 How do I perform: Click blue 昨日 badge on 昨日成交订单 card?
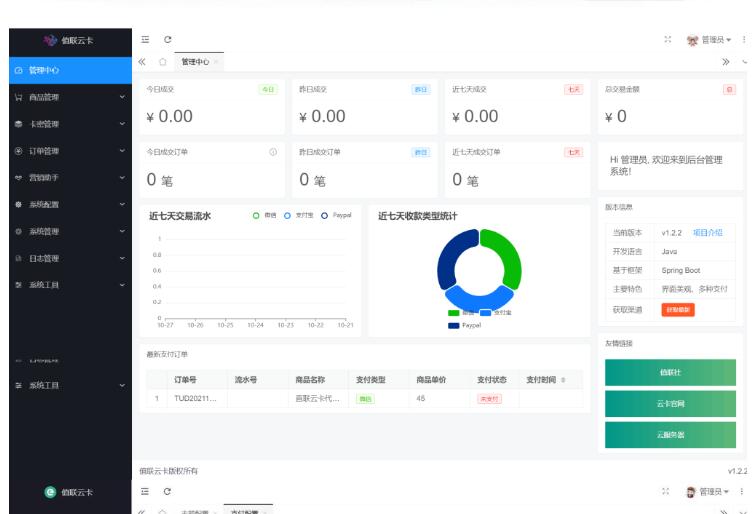[x=421, y=152]
